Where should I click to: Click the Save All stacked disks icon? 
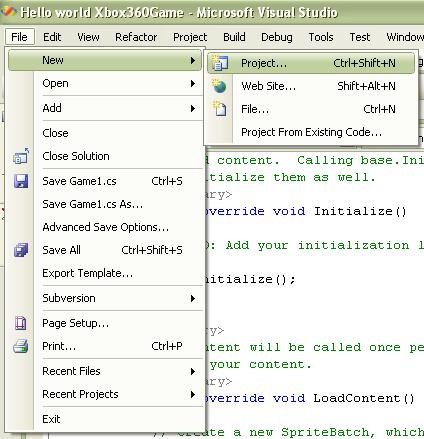point(21,250)
